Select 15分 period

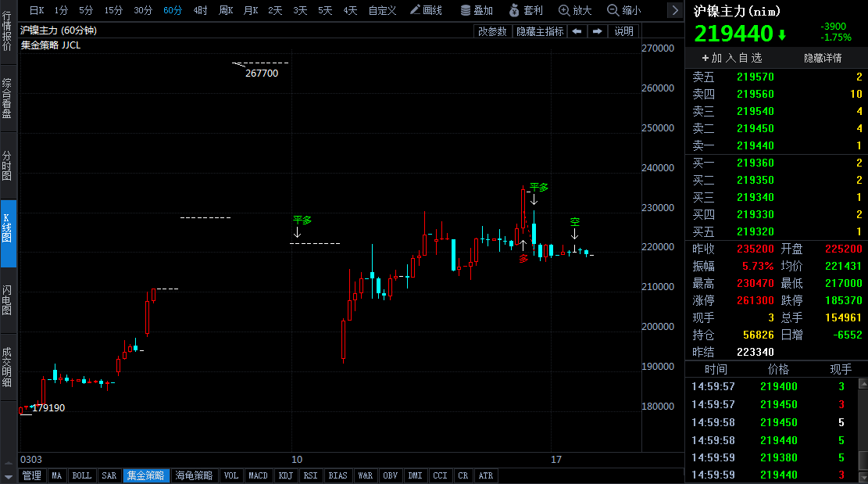[113, 10]
